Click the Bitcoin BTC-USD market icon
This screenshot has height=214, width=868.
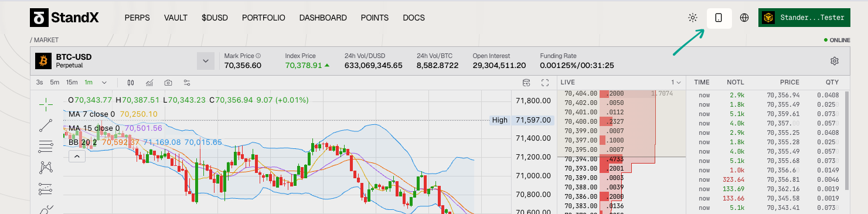click(43, 60)
